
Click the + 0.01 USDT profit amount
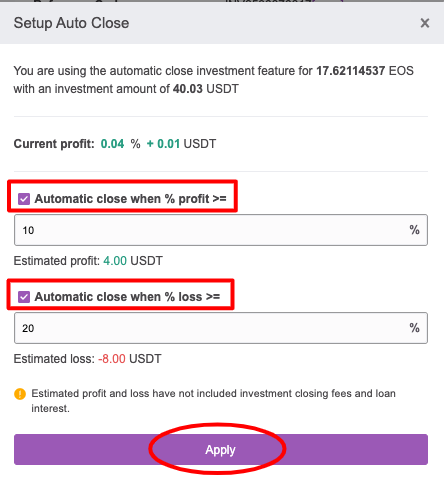point(181,144)
